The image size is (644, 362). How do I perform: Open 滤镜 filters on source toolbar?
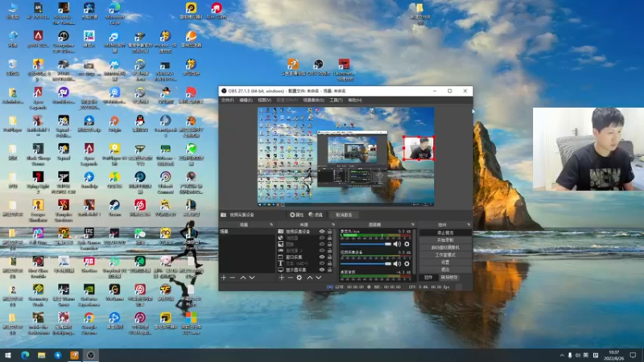pyautogui.click(x=316, y=215)
